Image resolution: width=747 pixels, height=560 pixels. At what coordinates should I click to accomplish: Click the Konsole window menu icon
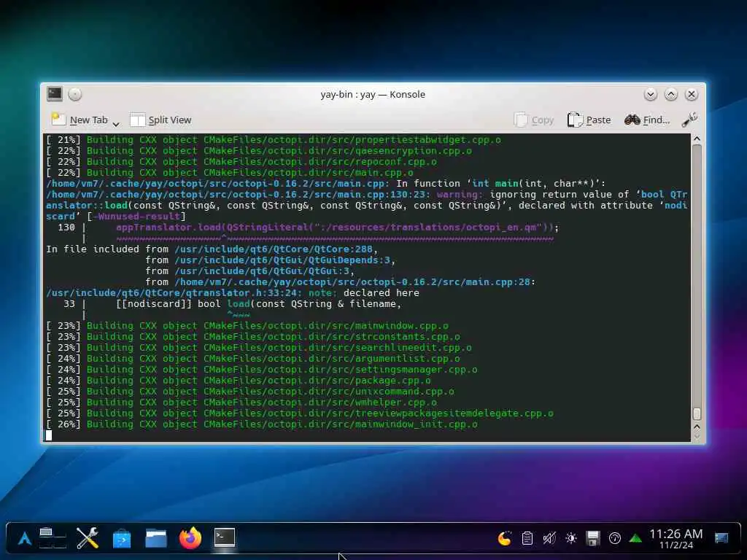(x=55, y=94)
